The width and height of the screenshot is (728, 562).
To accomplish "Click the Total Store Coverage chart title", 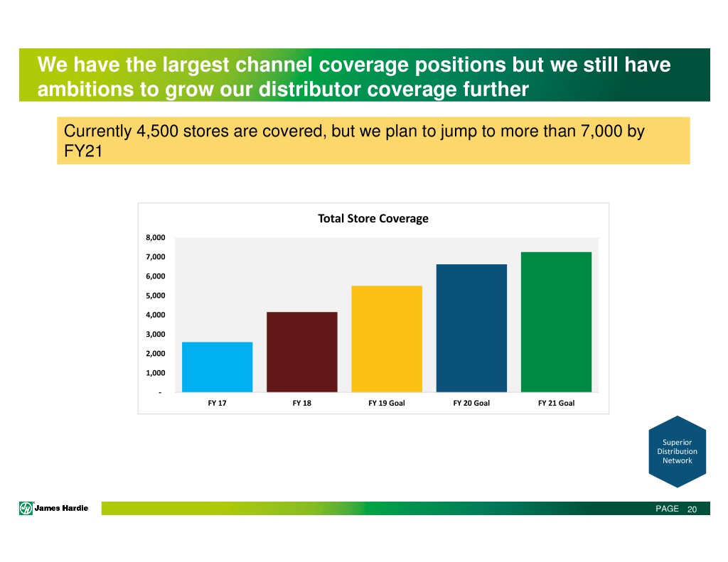I will 373,218.
